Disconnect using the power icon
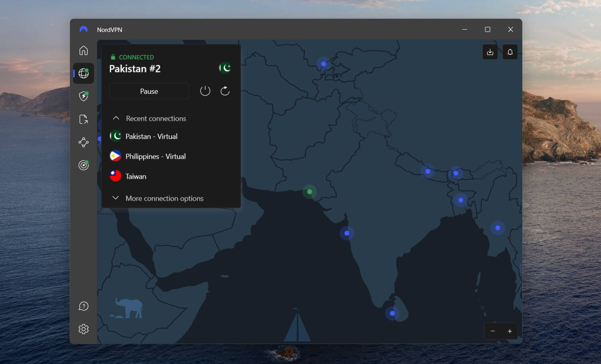This screenshot has height=364, width=601. coord(205,91)
